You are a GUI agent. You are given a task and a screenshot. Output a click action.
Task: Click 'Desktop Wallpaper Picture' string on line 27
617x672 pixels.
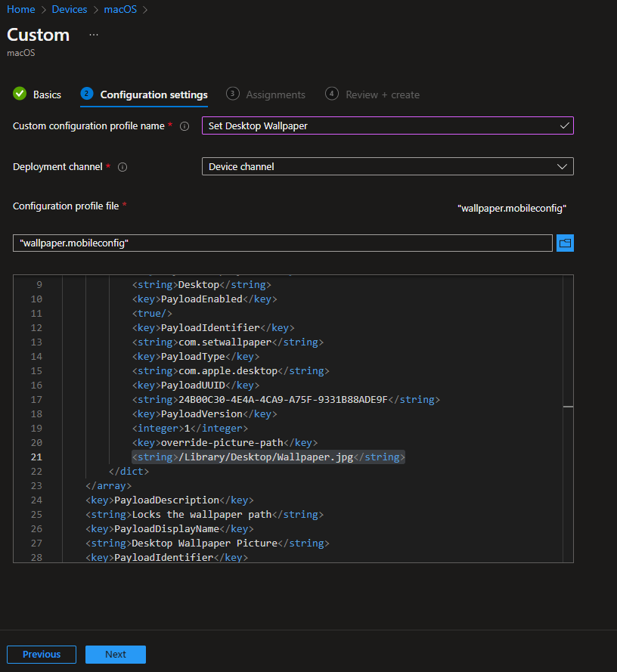[x=207, y=543]
